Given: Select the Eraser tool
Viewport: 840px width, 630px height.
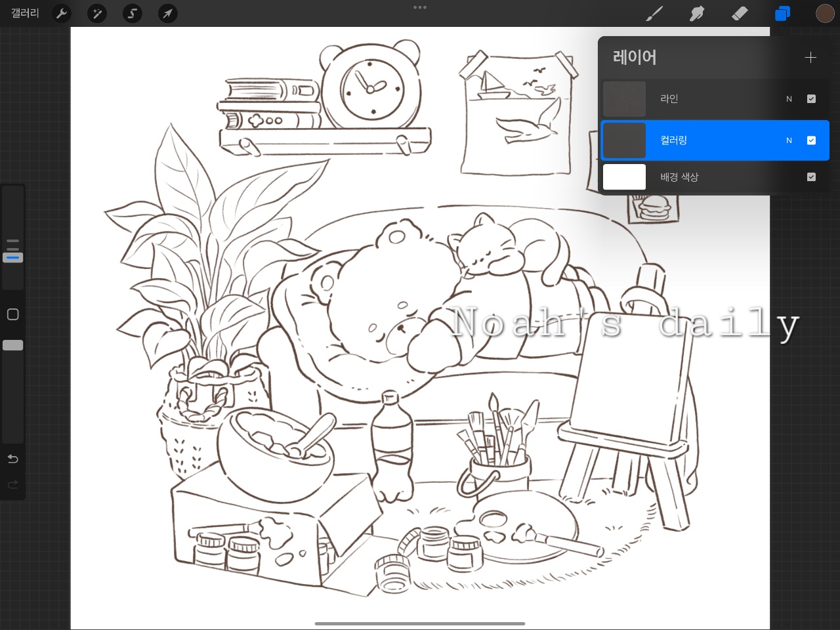Looking at the screenshot, I should 740,13.
